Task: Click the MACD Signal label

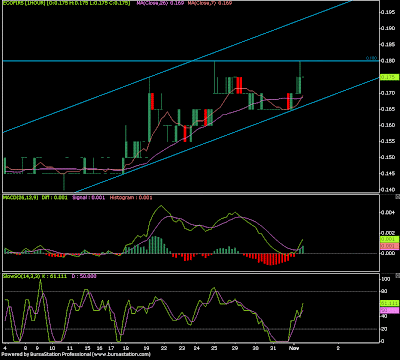Action: (89, 197)
